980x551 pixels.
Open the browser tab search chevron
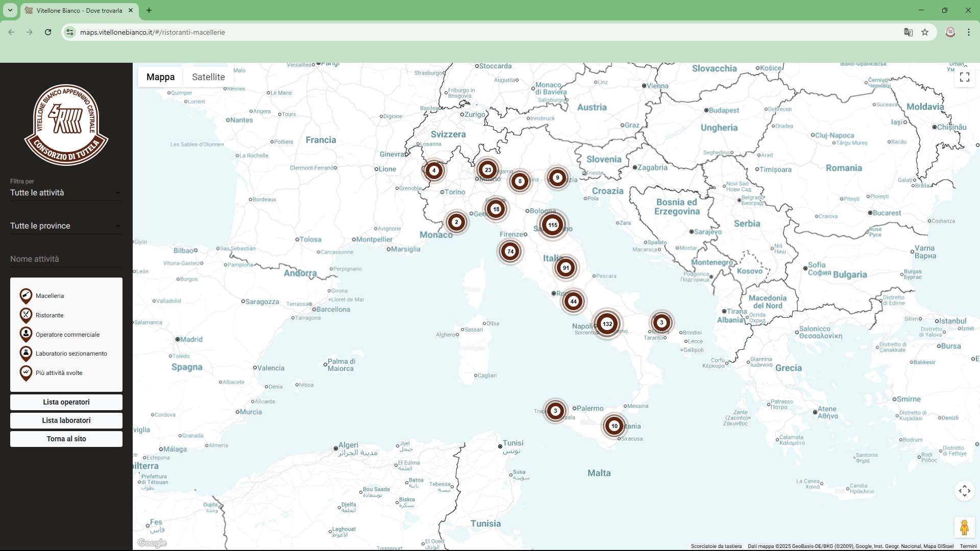(x=10, y=10)
